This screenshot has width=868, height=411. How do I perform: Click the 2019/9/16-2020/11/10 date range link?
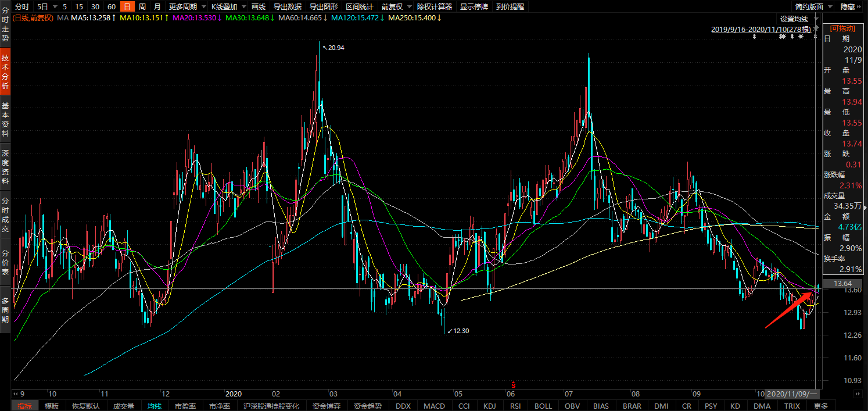coord(762,29)
